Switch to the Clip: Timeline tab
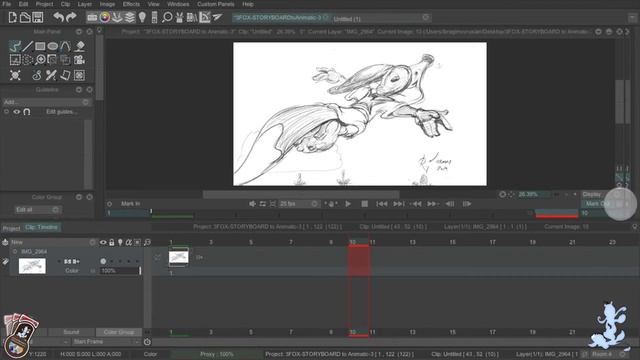This screenshot has width=640, height=360. (41, 227)
